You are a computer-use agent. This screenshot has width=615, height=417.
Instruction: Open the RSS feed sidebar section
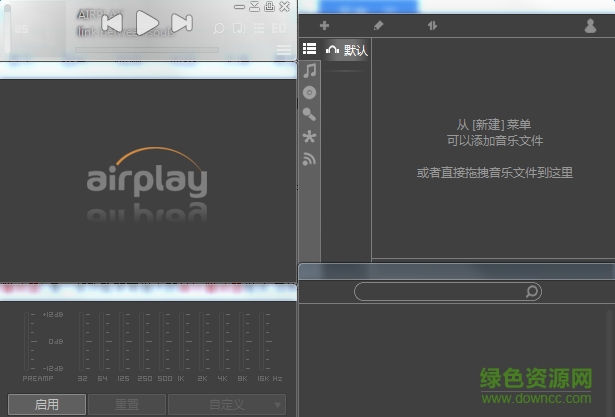(309, 159)
